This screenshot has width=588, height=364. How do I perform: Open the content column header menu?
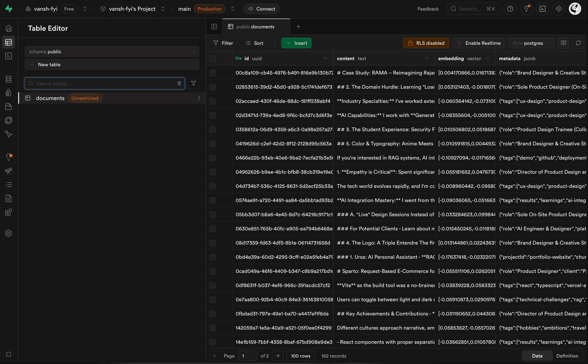(x=427, y=59)
